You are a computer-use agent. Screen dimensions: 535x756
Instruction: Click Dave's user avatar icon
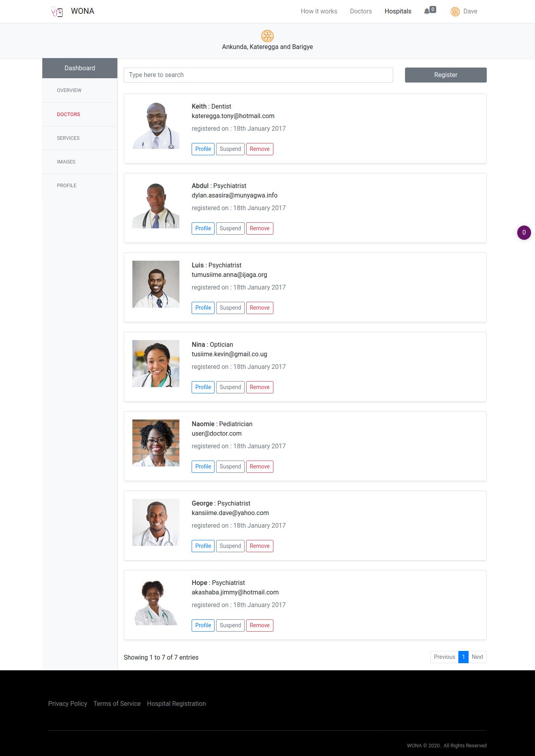click(x=455, y=12)
